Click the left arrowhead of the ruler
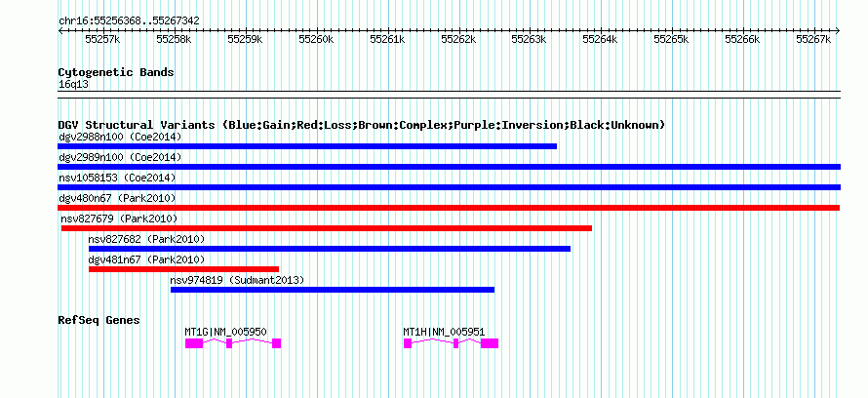Screen dimensions: 868x398 point(60,30)
